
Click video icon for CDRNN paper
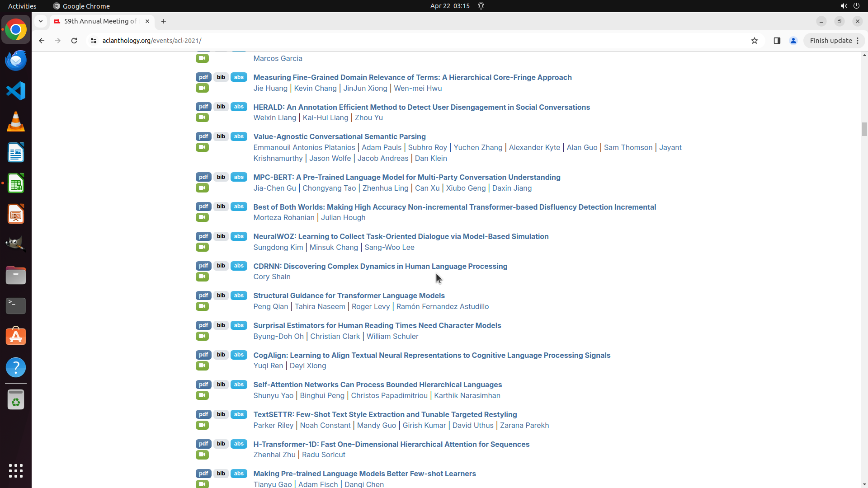pos(202,277)
